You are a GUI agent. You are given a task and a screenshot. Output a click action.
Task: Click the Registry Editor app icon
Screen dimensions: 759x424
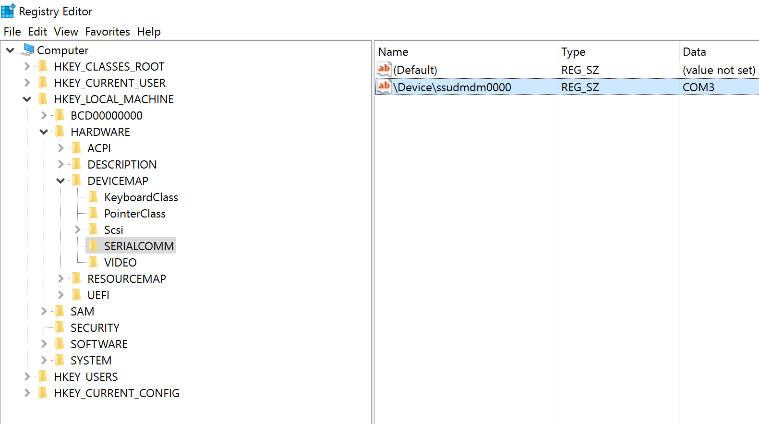[x=9, y=12]
